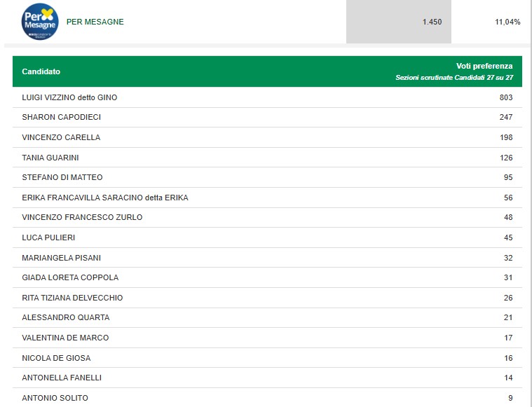Select the VINCENZO FRANCESCO ZURLO row

click(267, 217)
